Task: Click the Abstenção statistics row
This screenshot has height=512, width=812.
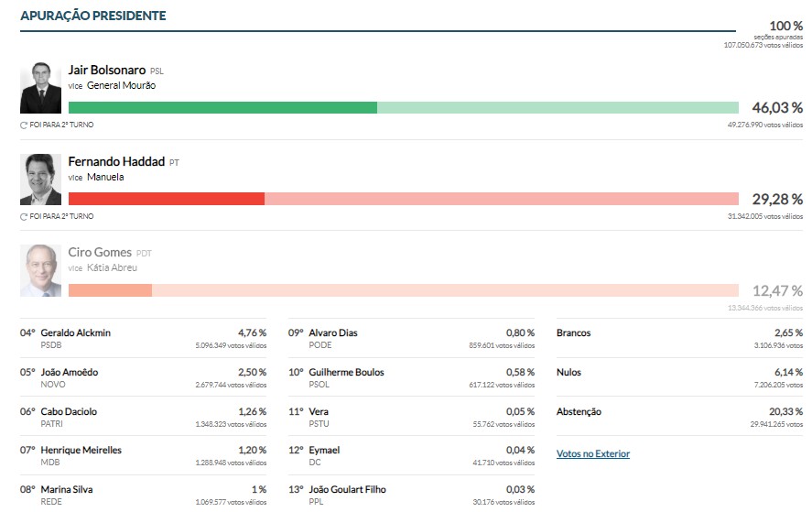Action: [579, 411]
